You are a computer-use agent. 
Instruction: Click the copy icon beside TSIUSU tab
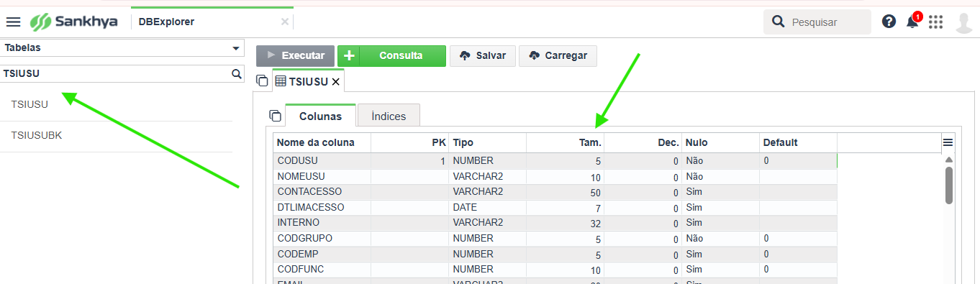(262, 80)
